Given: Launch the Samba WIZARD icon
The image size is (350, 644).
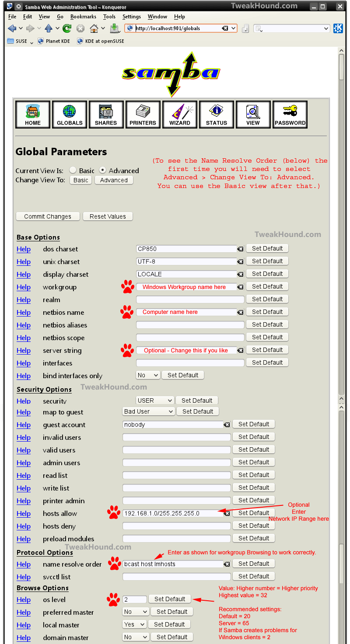Looking at the screenshot, I should click(x=180, y=115).
